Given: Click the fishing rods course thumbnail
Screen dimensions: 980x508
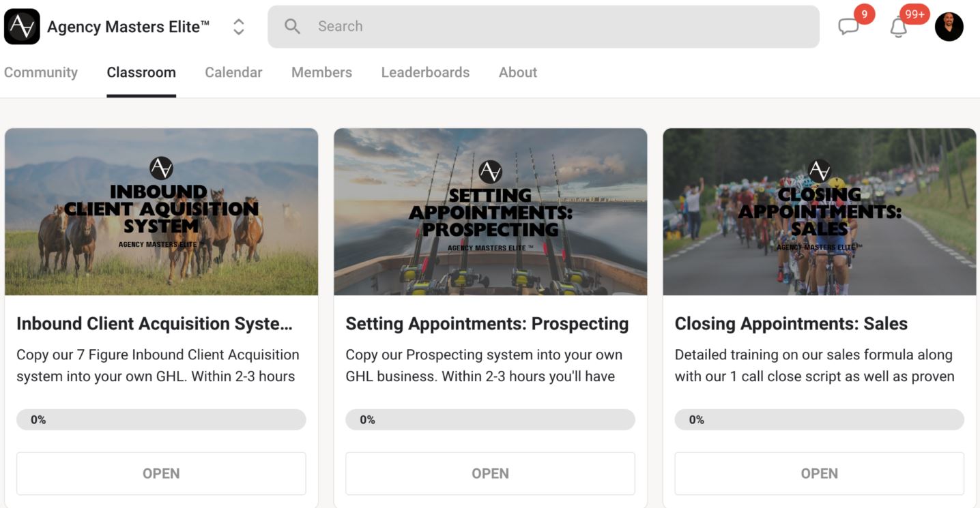Looking at the screenshot, I should click(490, 211).
